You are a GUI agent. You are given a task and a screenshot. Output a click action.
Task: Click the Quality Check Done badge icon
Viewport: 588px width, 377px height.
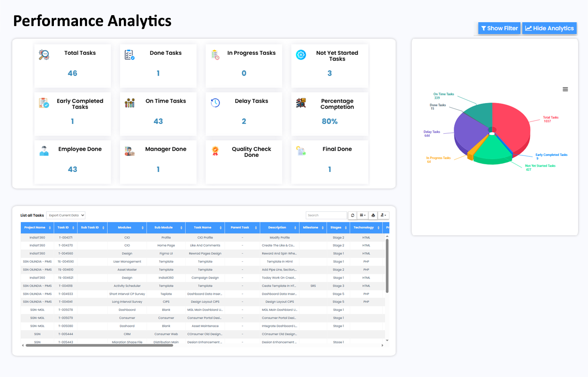click(215, 151)
